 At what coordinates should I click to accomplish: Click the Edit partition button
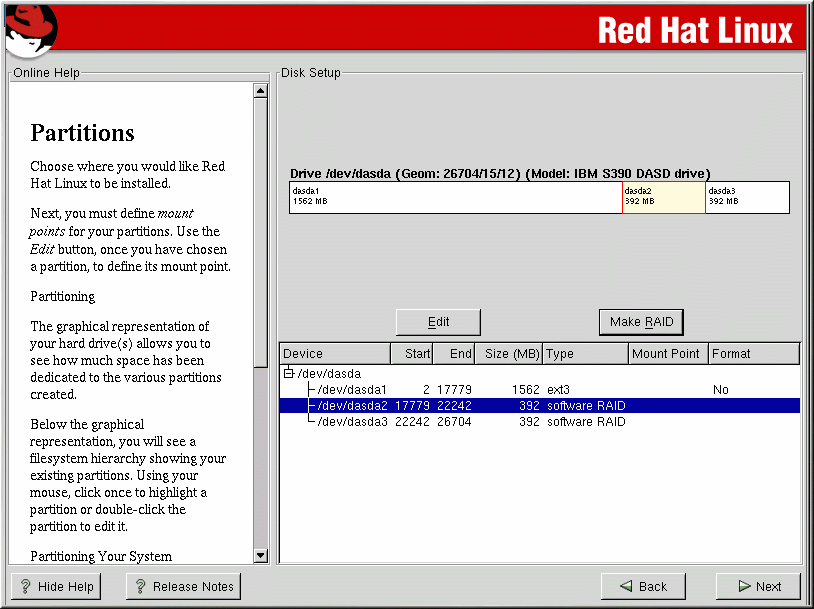pyautogui.click(x=438, y=322)
